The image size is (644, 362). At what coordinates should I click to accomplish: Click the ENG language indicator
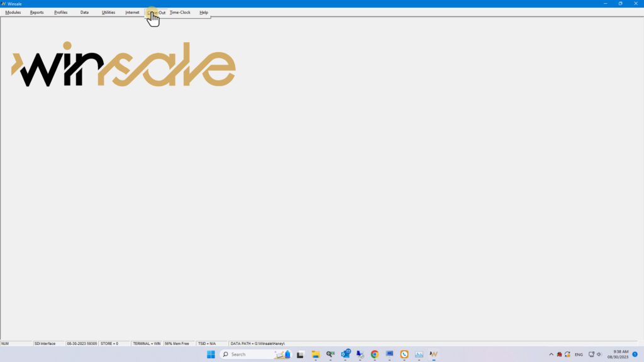pos(579,354)
